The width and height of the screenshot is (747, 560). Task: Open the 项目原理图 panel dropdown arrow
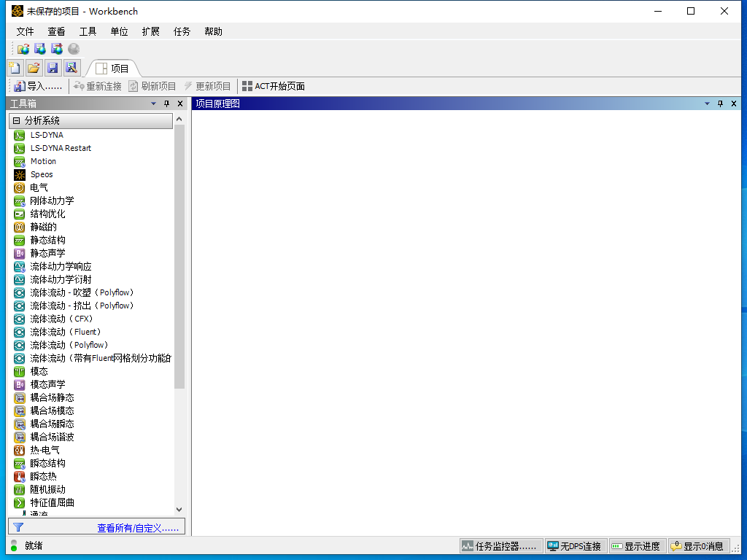click(x=706, y=103)
